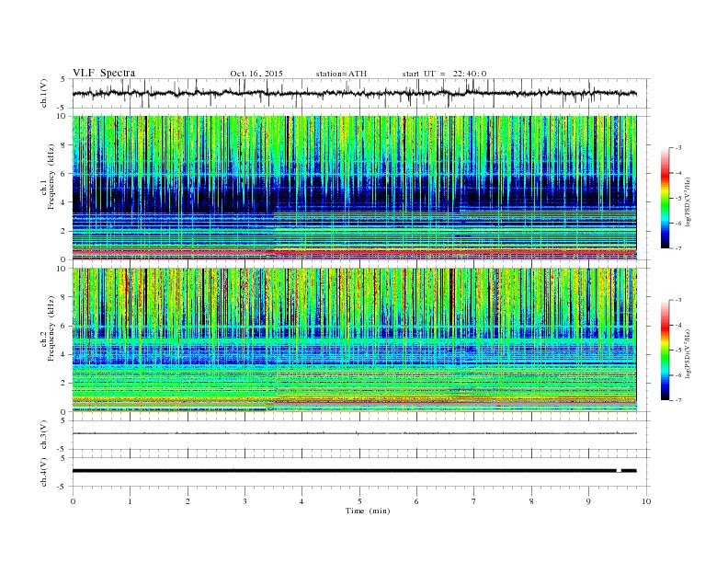728x563 pixels.
Task: Click time axis tick label '3'
Action: tap(245, 501)
